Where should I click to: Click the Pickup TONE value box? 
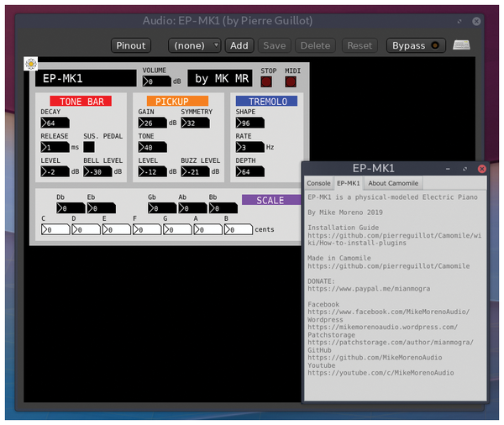[153, 147]
